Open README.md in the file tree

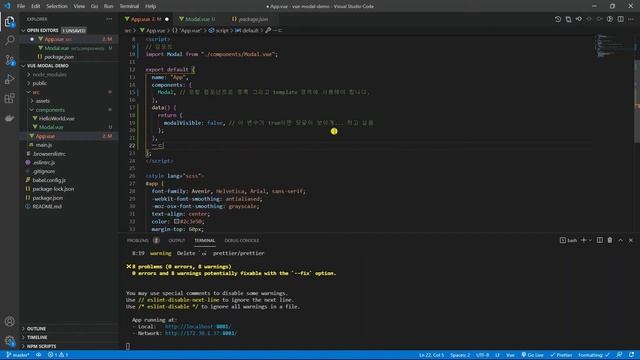point(47,207)
